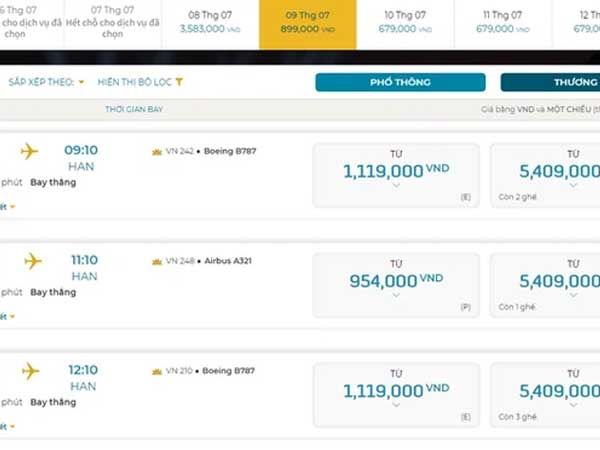Expand the 1,119,000 VND economy fare for VN 242

coord(396,176)
